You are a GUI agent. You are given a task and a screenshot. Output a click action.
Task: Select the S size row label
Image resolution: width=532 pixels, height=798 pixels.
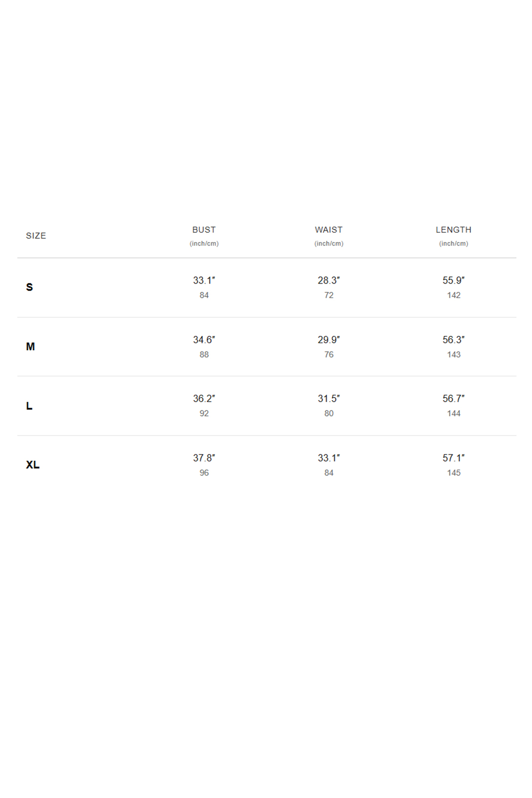[29, 287]
